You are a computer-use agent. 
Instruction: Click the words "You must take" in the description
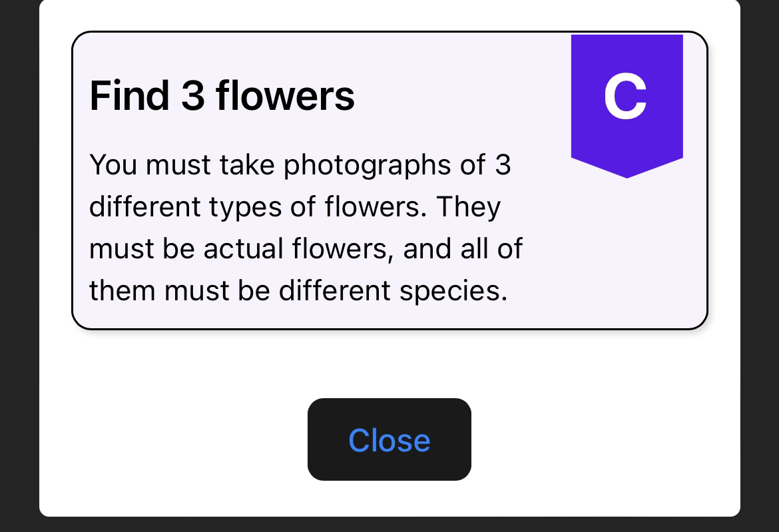coord(182,165)
